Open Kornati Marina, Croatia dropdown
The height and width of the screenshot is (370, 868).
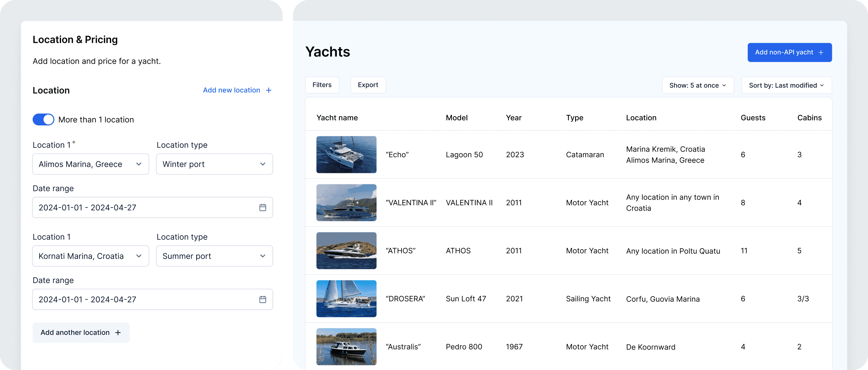click(x=90, y=256)
